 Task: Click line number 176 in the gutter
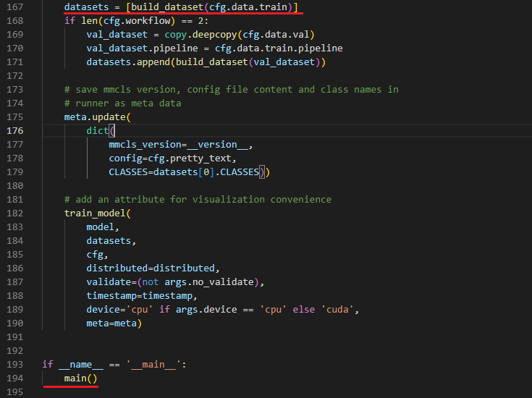coord(15,131)
